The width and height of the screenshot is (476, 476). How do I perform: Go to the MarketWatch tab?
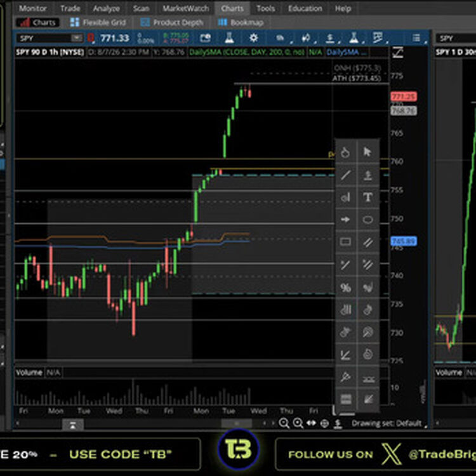click(x=186, y=8)
